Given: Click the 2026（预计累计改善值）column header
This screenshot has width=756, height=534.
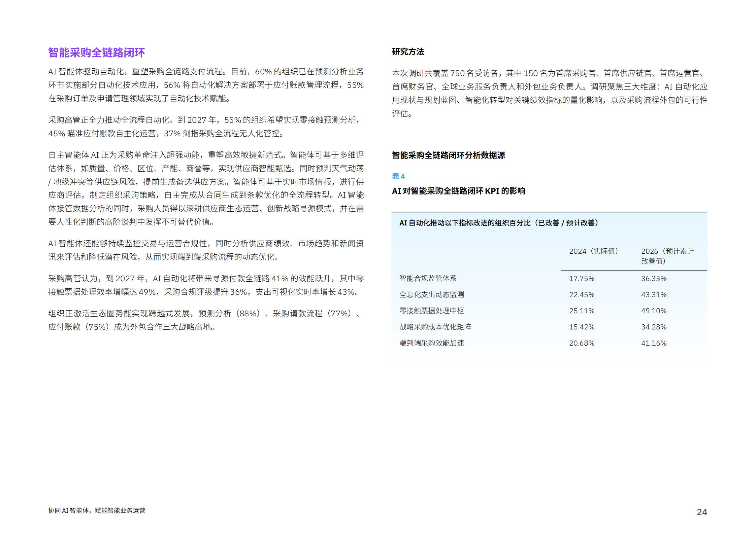Looking at the screenshot, I should pyautogui.click(x=667, y=256).
